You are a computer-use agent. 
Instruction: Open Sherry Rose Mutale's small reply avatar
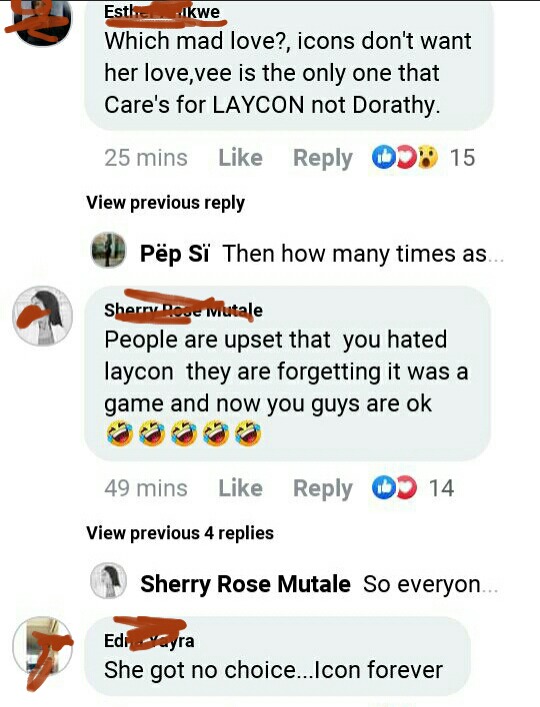point(108,580)
